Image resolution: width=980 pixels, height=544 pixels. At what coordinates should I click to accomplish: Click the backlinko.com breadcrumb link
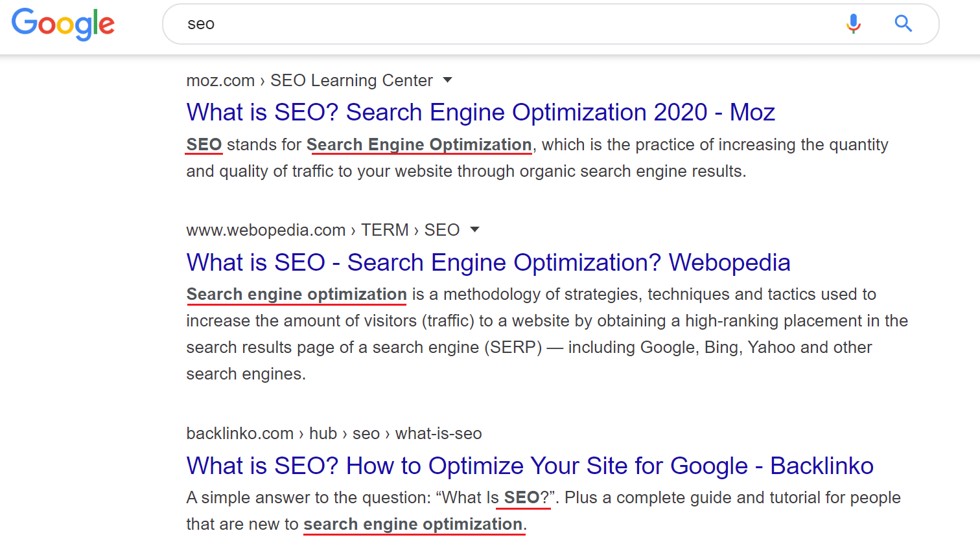point(240,433)
